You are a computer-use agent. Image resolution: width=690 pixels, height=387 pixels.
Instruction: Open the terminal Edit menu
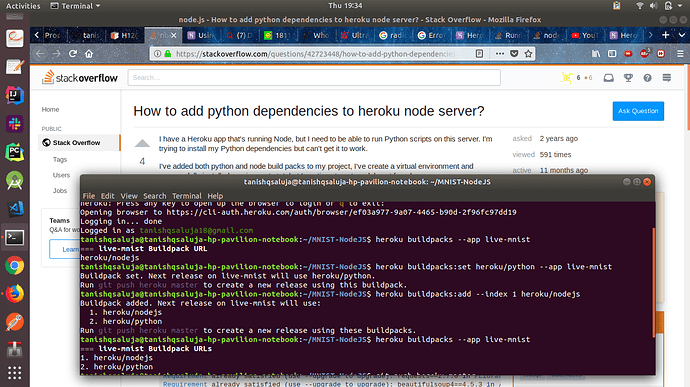(107, 196)
